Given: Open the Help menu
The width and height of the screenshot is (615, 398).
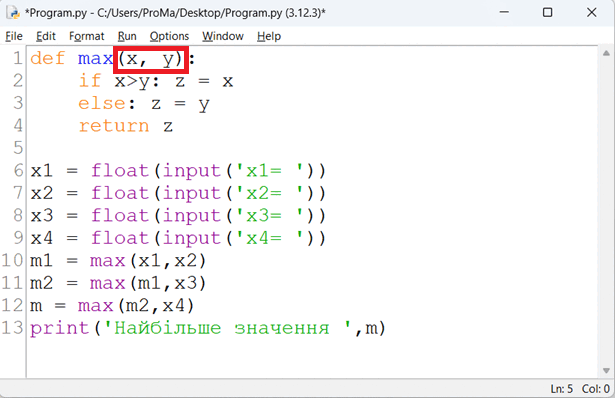Looking at the screenshot, I should point(269,36).
